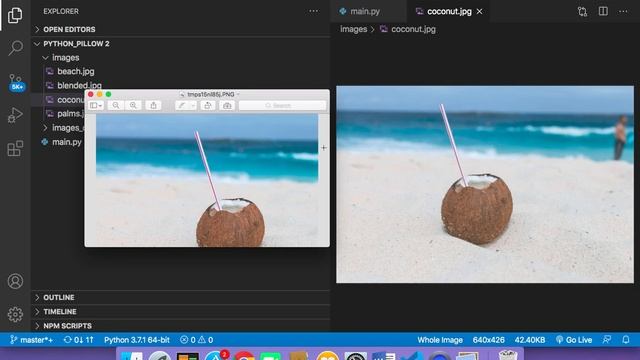Open the markup pen dropdown arrow in Preview
The height and width of the screenshot is (360, 640).
(x=193, y=105)
